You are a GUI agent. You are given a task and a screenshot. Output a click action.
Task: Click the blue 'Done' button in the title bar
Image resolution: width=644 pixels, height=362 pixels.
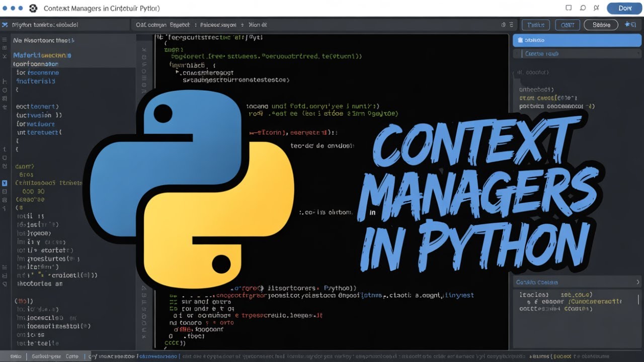tap(624, 8)
